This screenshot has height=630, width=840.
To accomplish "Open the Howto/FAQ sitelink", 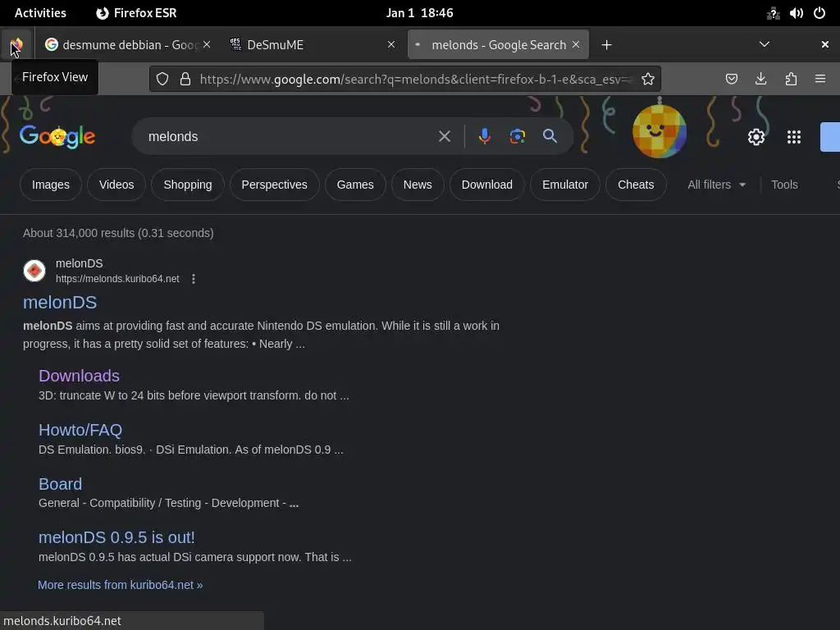I will 80,430.
